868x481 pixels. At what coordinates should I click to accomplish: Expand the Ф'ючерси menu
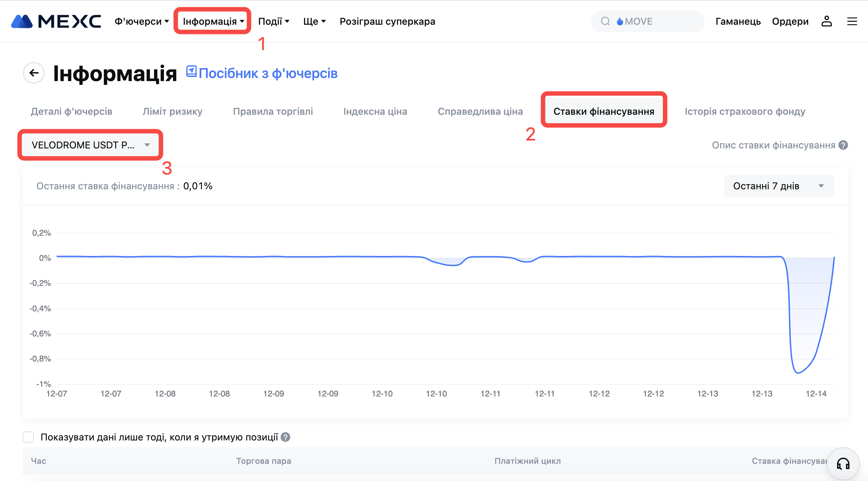pyautogui.click(x=141, y=21)
